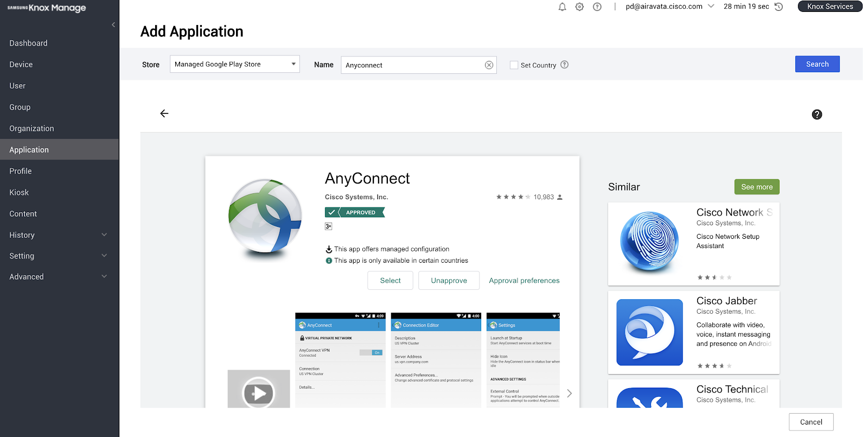Click the APPROVED badge

(355, 212)
